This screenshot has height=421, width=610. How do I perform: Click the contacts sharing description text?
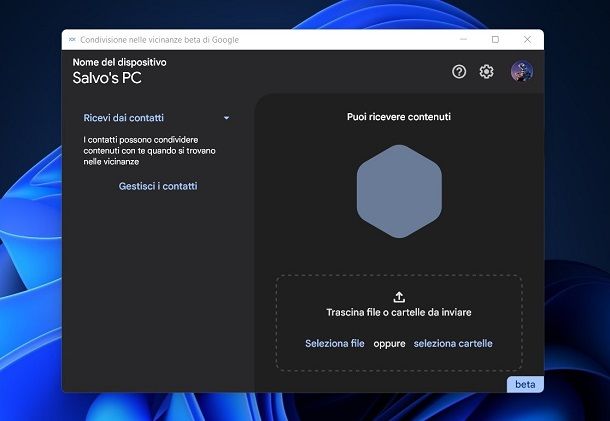[149, 151]
